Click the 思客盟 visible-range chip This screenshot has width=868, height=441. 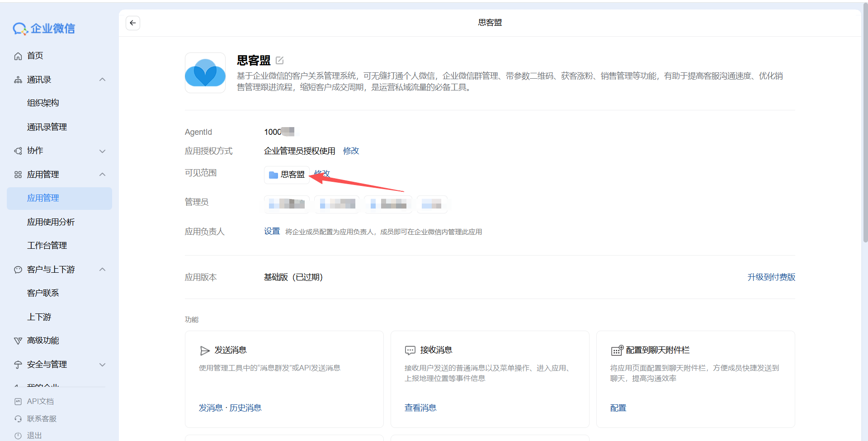pos(287,175)
